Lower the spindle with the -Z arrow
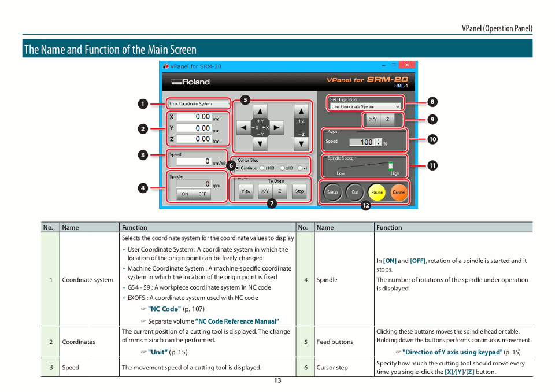Screen dimensions: 555x392 (x=301, y=144)
